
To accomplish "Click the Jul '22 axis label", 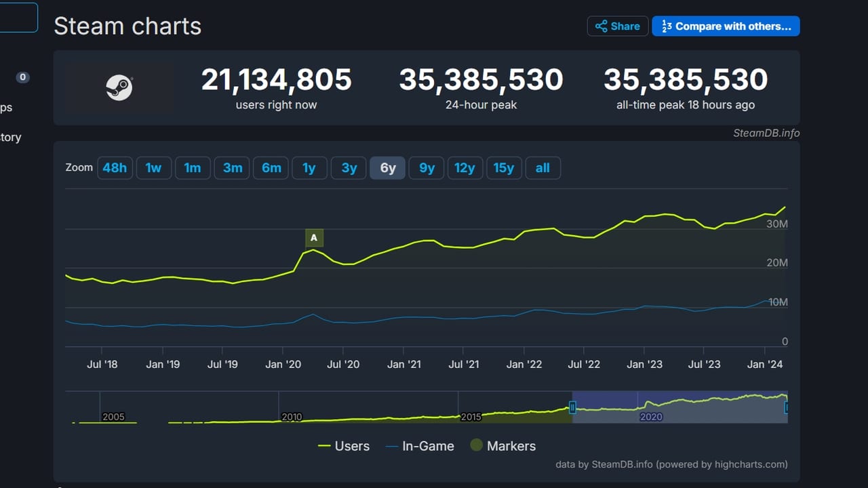I will [x=584, y=365].
